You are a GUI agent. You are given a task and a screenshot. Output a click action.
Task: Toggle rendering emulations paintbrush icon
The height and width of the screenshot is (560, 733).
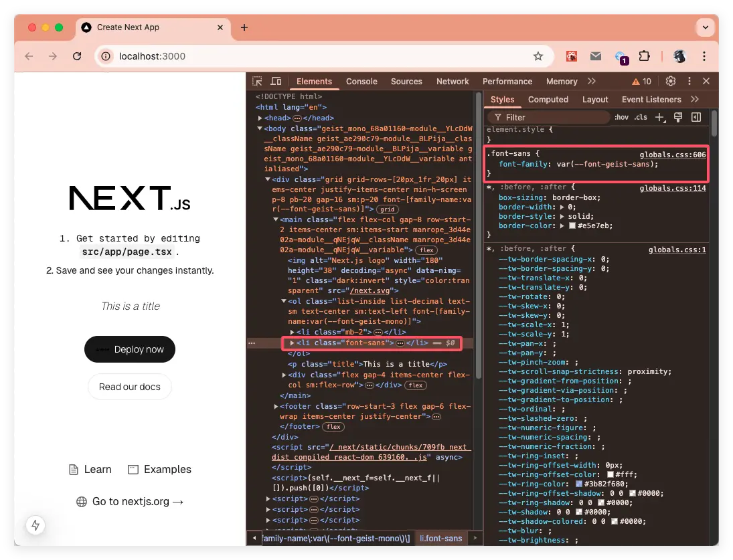tap(678, 117)
